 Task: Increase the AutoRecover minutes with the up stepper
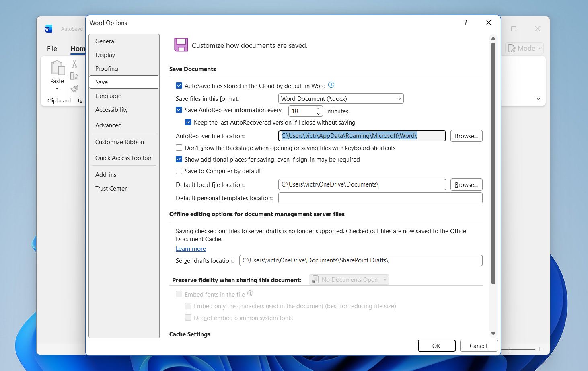point(317,108)
